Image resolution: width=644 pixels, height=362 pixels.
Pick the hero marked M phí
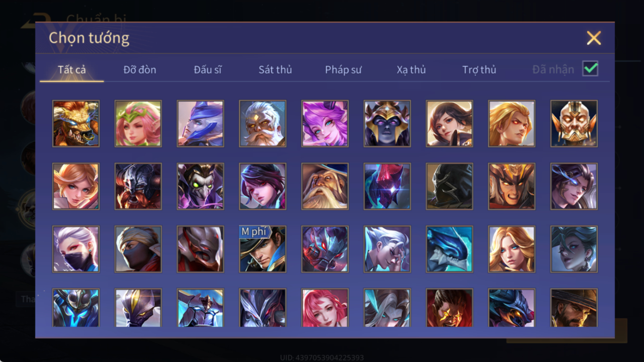(x=263, y=249)
